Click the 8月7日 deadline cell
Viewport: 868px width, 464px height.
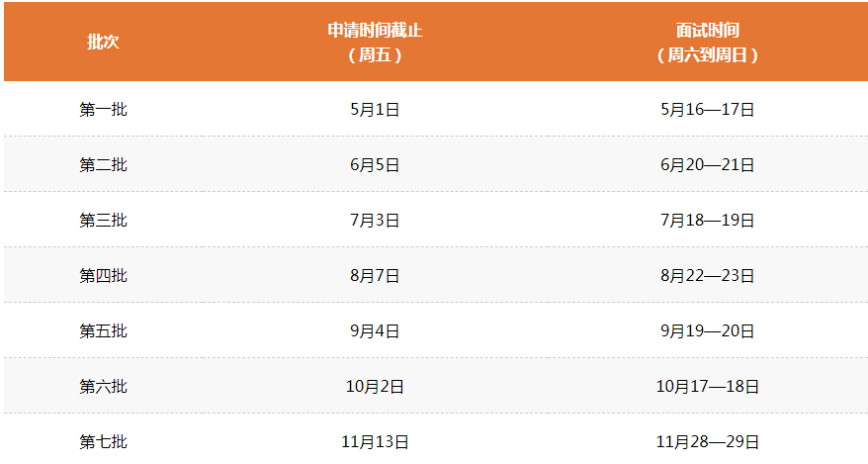coord(375,276)
